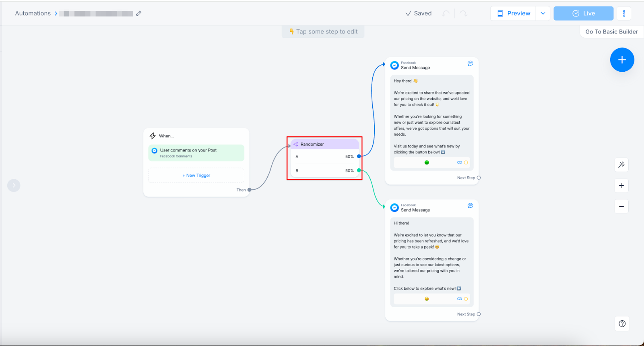Open the help question mark icon

tap(622, 323)
